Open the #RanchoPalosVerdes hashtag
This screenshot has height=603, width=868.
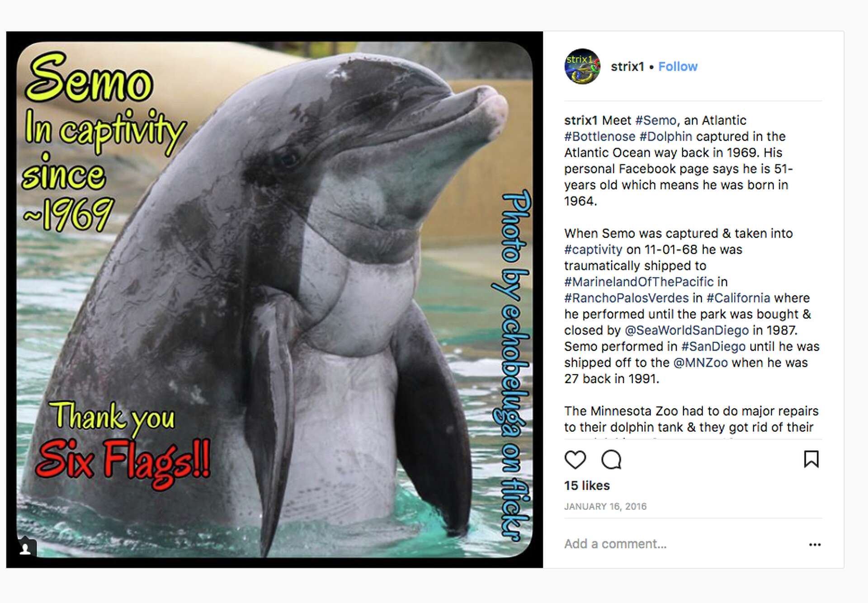pos(626,298)
